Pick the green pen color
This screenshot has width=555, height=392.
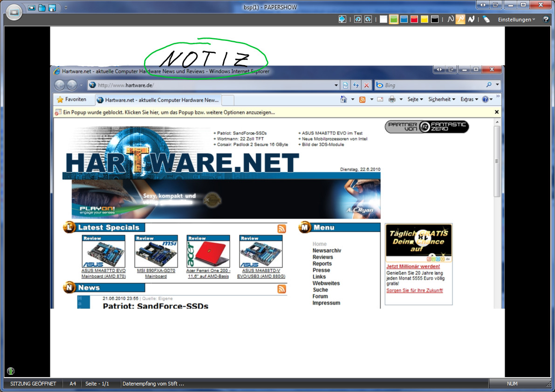(x=394, y=19)
